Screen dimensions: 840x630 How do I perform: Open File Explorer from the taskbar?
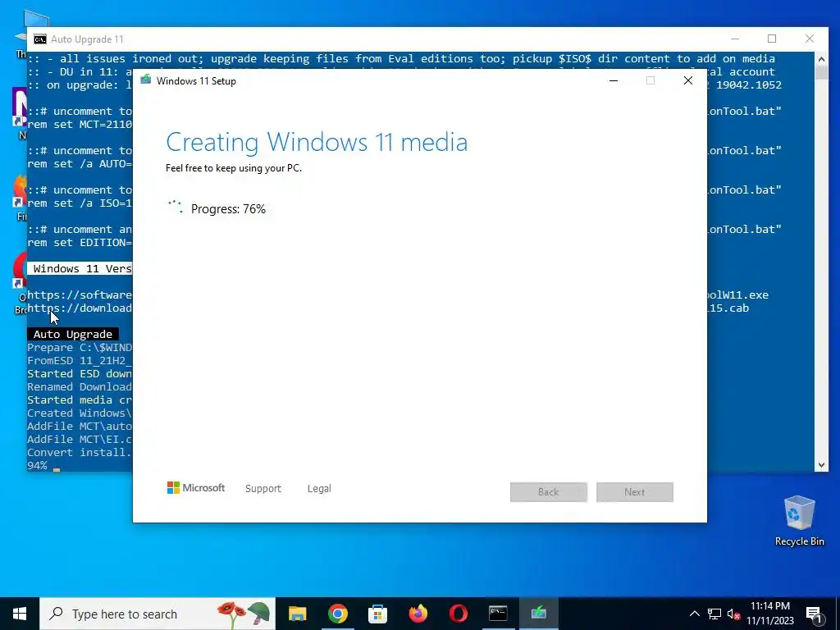(x=297, y=614)
